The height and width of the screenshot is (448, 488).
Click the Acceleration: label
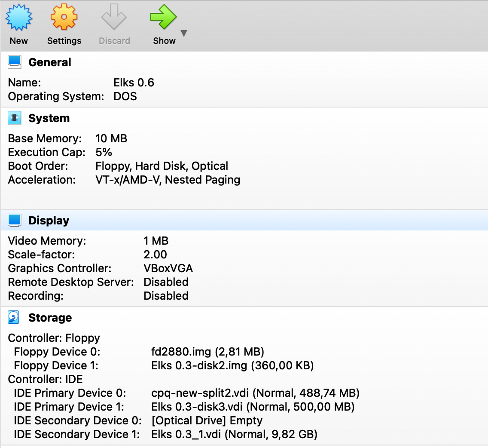pyautogui.click(x=42, y=180)
